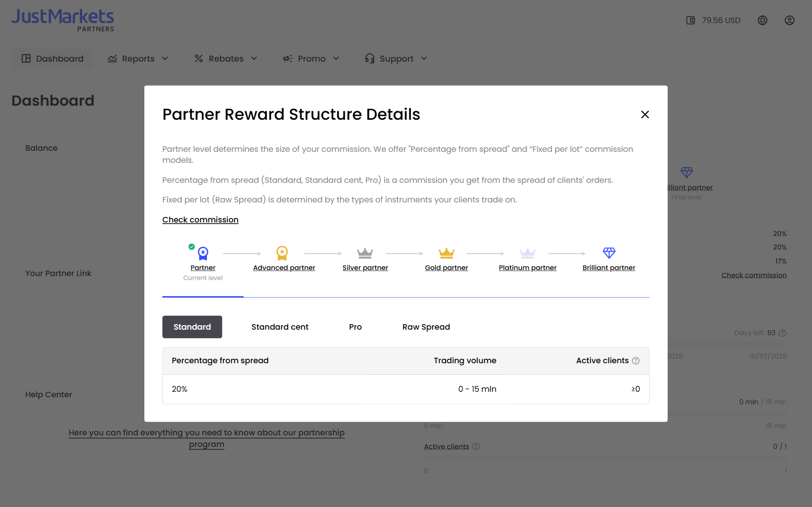Expand the Reports dropdown chevron
The width and height of the screenshot is (812, 507).
coord(165,59)
